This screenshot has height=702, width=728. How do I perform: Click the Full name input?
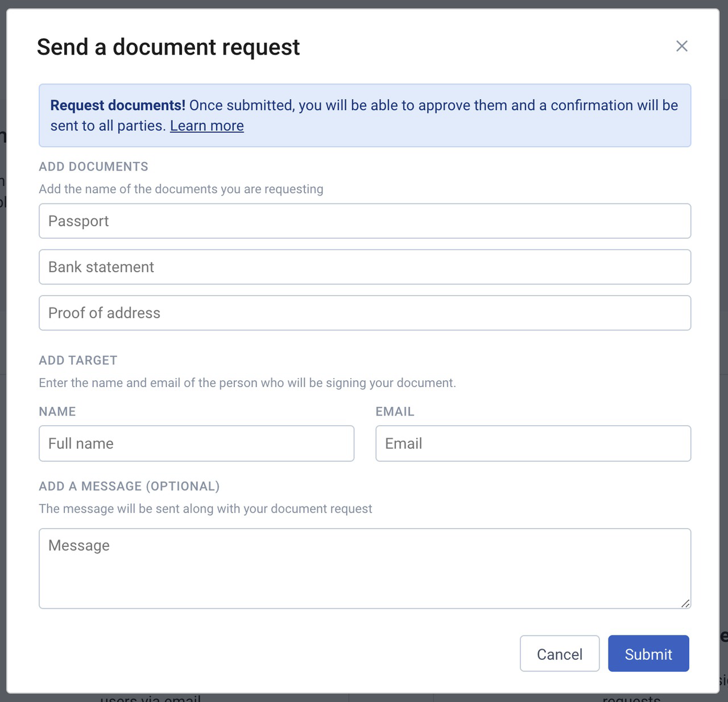coord(196,443)
